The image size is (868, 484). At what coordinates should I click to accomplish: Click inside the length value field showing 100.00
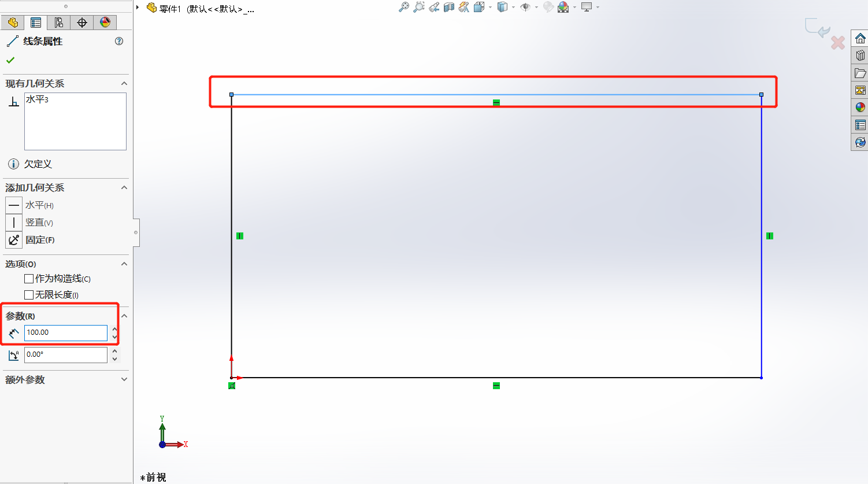coord(65,332)
